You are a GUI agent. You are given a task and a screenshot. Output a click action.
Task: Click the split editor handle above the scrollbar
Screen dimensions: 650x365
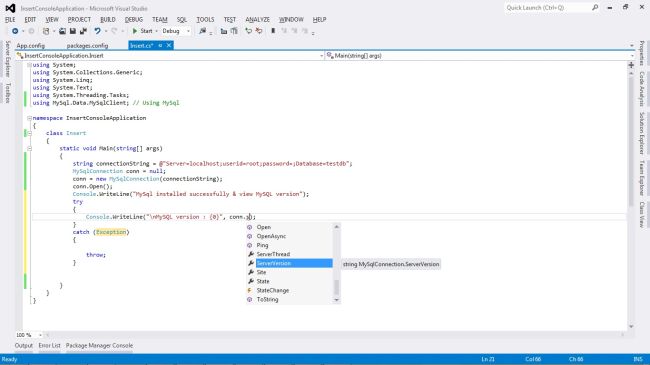[x=631, y=65]
